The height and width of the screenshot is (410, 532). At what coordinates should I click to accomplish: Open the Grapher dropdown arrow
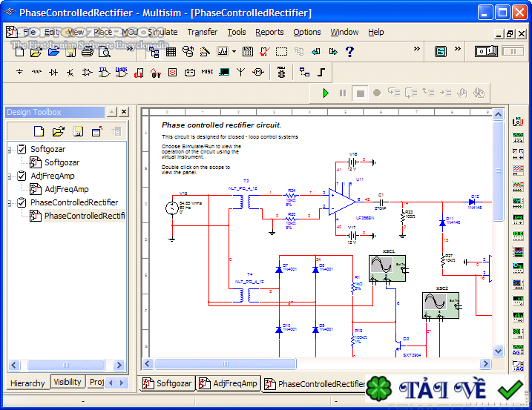click(x=234, y=52)
